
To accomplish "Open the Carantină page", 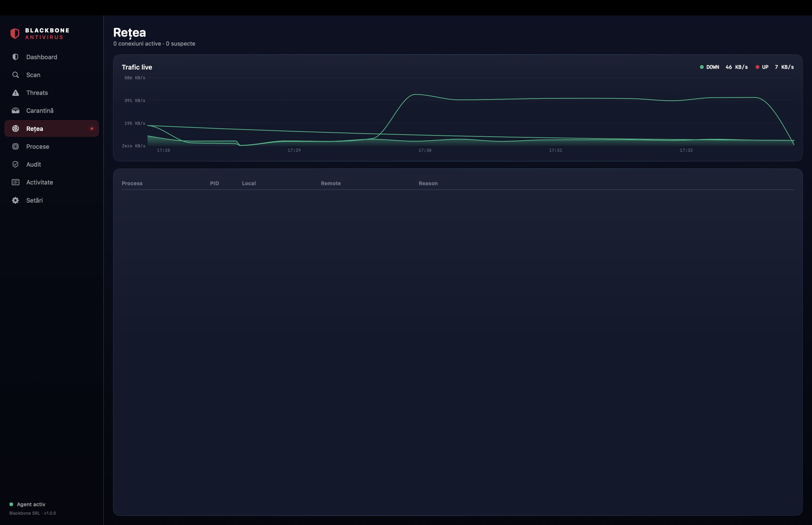I will 52,110.
